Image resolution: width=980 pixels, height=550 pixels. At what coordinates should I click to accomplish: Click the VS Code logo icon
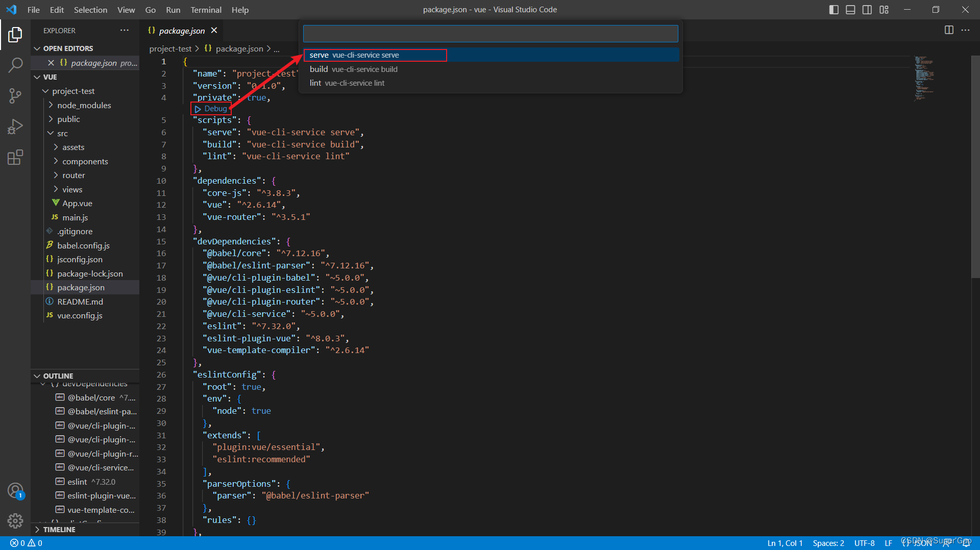tap(11, 10)
